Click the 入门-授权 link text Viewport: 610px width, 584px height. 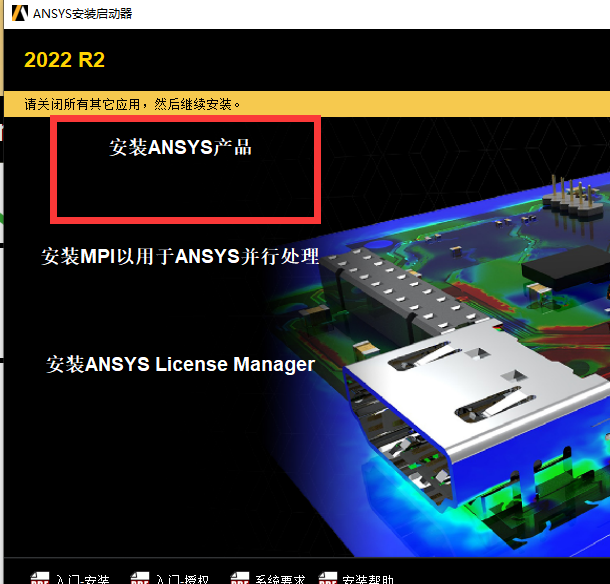[182, 579]
